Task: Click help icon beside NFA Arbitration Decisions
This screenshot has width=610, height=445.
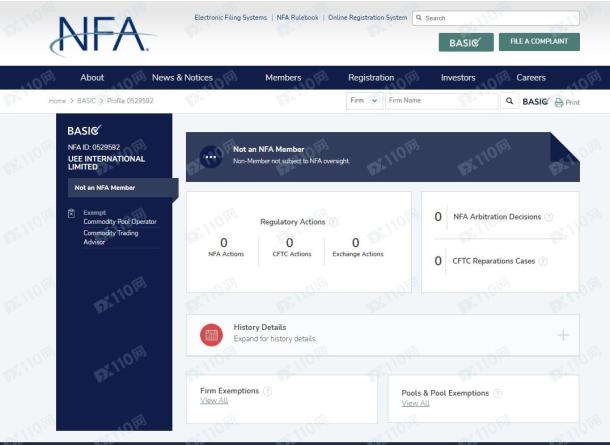Action: pyautogui.click(x=549, y=217)
